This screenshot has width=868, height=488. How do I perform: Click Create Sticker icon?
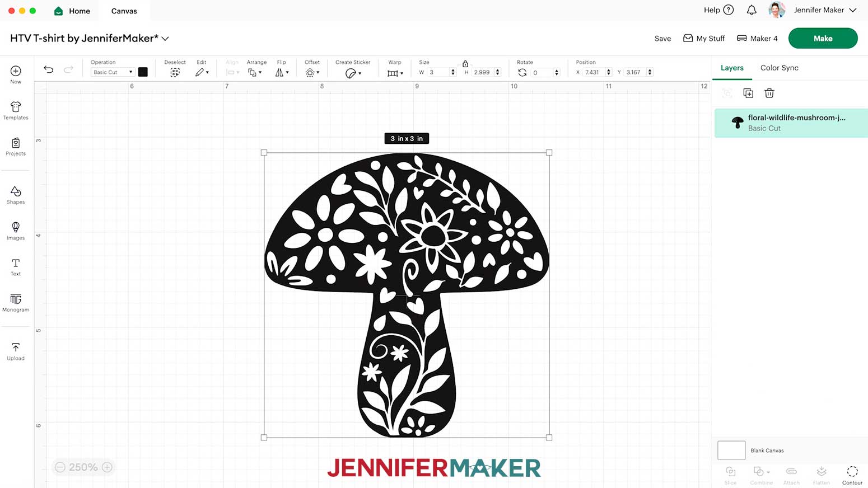coord(351,73)
